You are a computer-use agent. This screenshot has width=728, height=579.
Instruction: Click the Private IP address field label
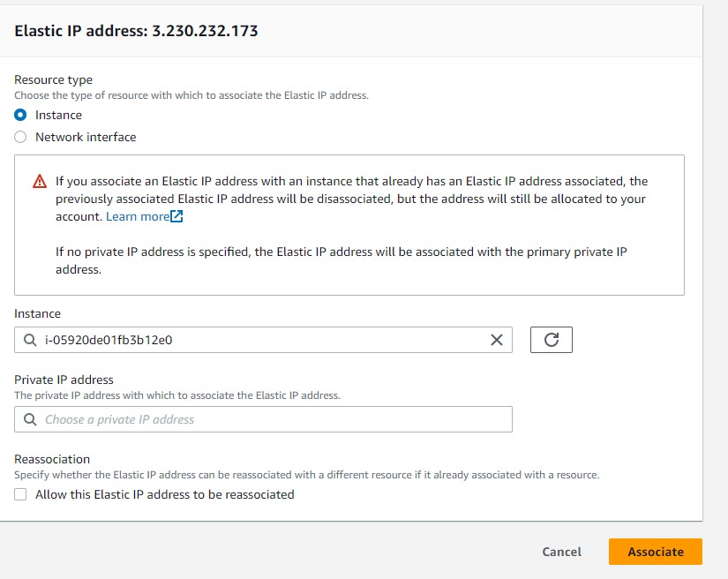(64, 380)
